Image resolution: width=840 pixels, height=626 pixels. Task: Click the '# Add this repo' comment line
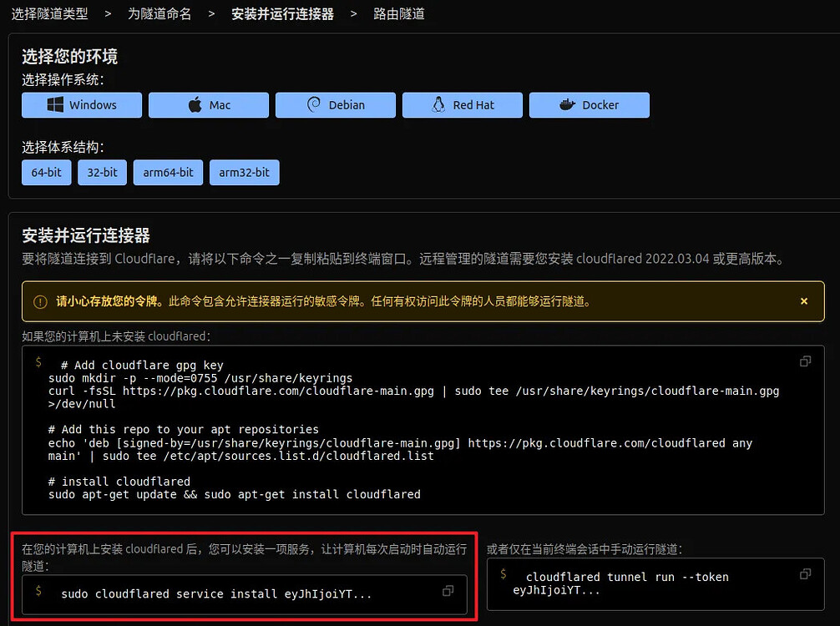[x=183, y=430]
